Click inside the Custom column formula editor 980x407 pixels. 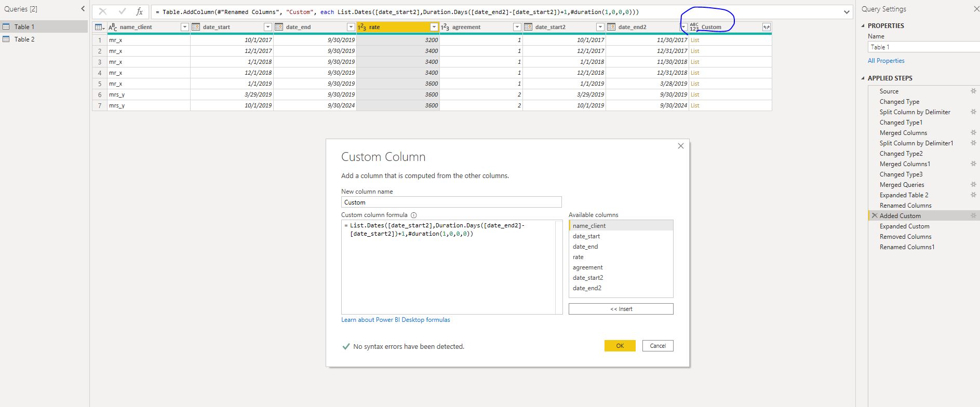coord(452,267)
